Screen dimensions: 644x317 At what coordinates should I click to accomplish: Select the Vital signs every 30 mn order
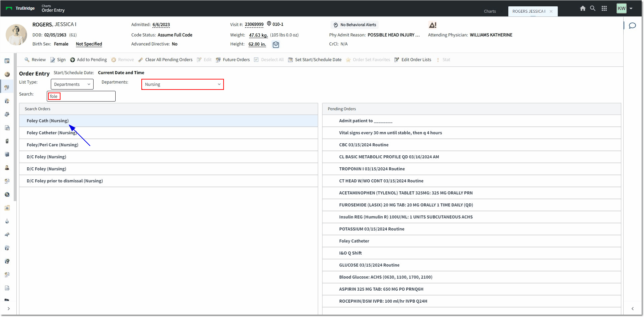point(472,133)
